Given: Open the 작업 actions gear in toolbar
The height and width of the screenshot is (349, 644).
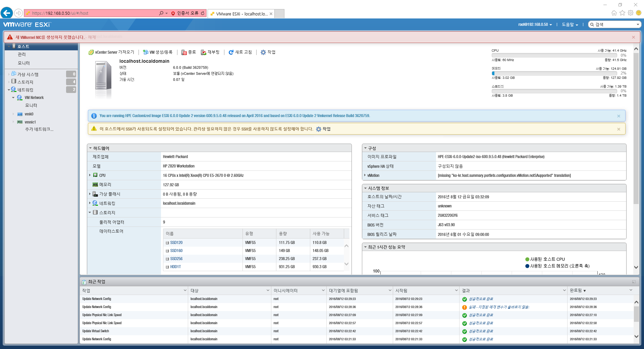Looking at the screenshot, I should tap(263, 52).
